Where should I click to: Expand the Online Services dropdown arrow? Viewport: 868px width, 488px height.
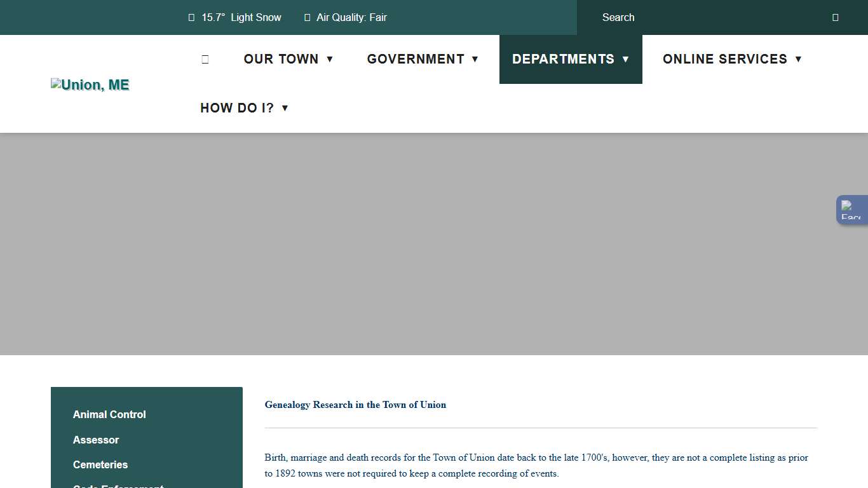[x=798, y=59]
